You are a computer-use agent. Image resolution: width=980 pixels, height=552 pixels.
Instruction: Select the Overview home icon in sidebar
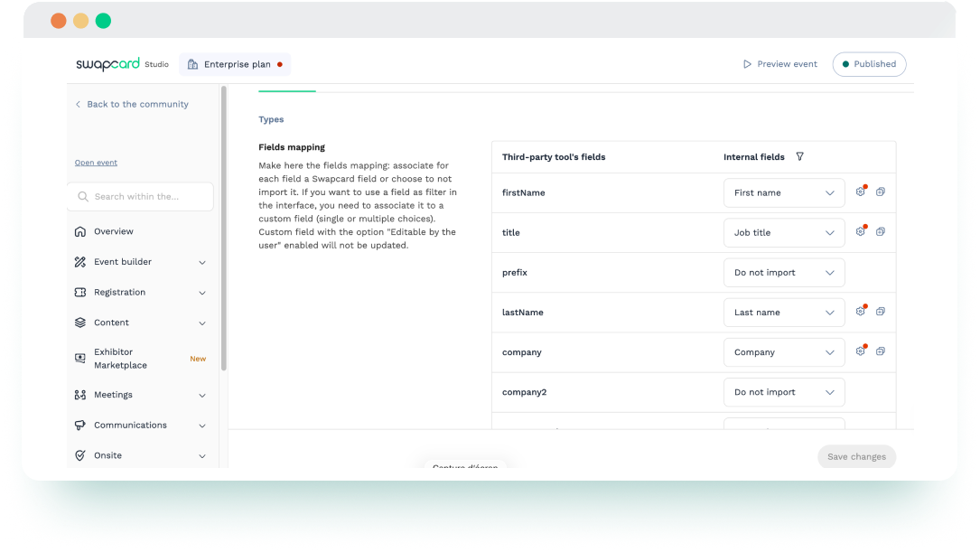(81, 231)
